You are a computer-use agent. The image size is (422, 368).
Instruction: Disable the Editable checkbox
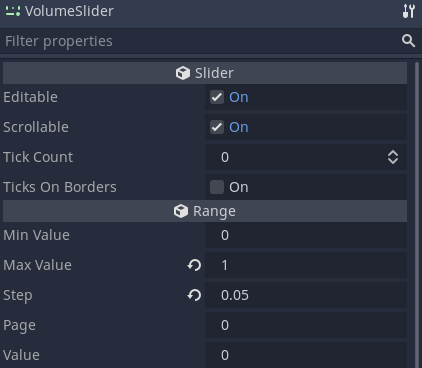tap(217, 97)
